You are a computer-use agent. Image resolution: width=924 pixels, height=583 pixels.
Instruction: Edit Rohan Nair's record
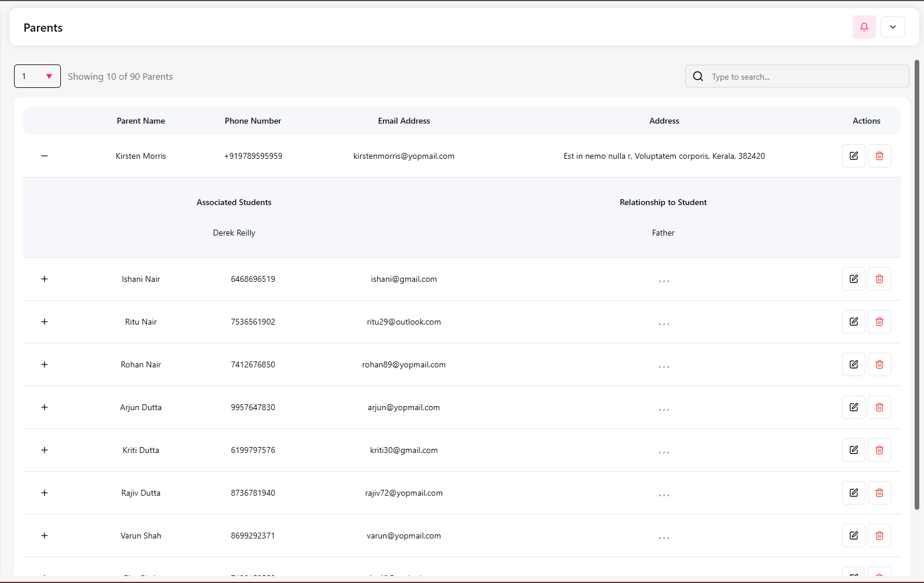[x=853, y=364]
